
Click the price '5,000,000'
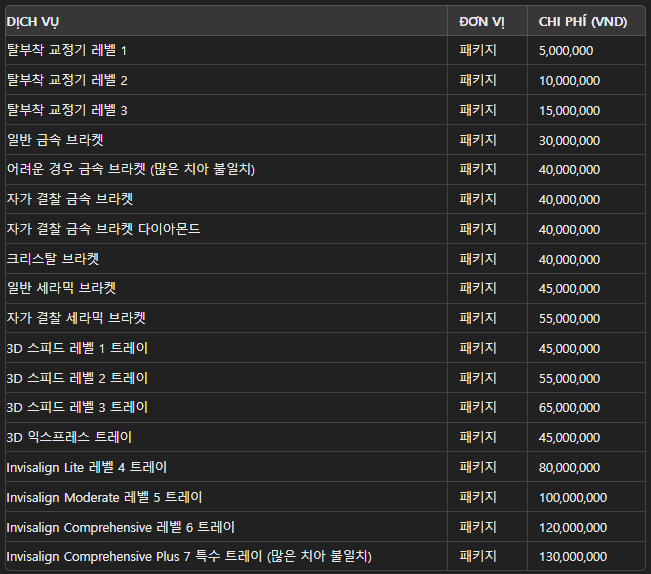[x=566, y=51]
